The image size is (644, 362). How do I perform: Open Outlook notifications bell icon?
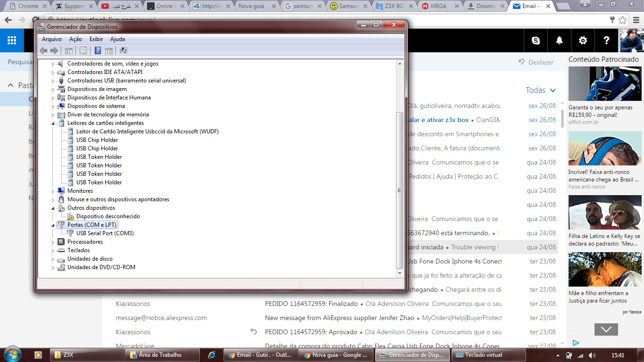coord(560,41)
